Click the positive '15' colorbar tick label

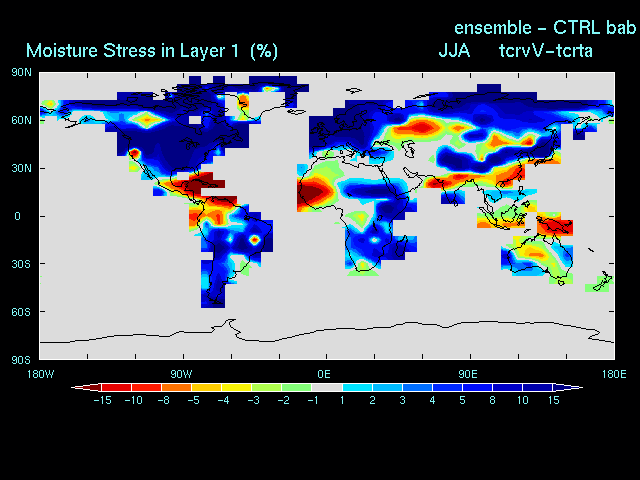click(553, 400)
